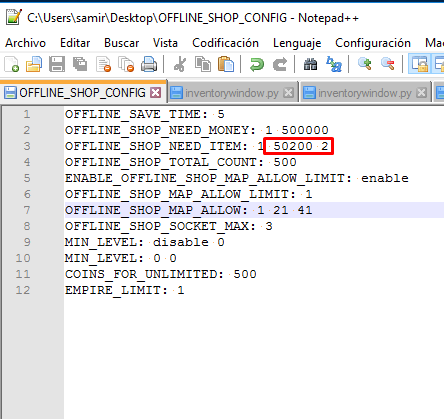This screenshot has width=444, height=419.
Task: Click the Save All icon
Action: tap(80, 64)
